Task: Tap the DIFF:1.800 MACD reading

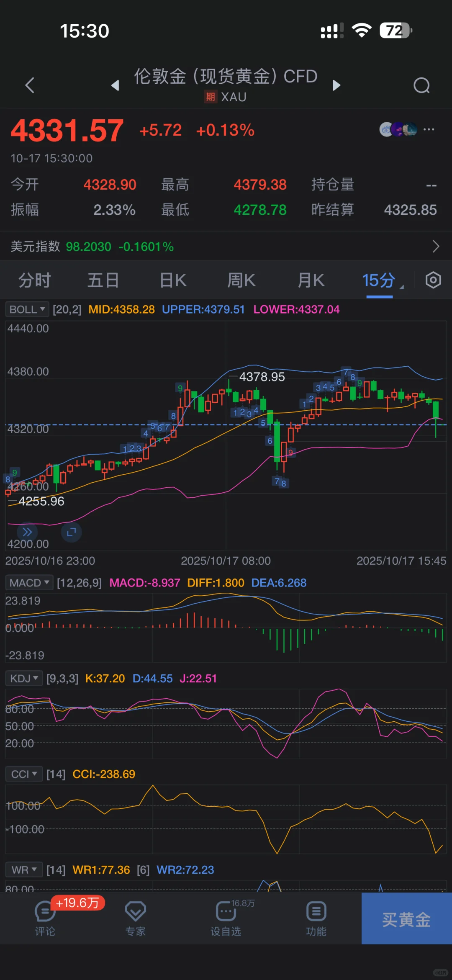Action: tap(216, 583)
